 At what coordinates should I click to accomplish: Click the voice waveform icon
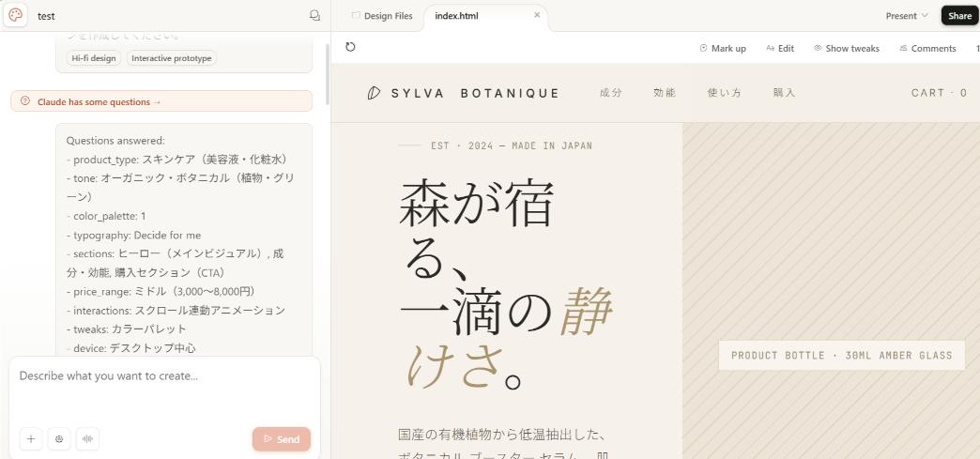[87, 439]
